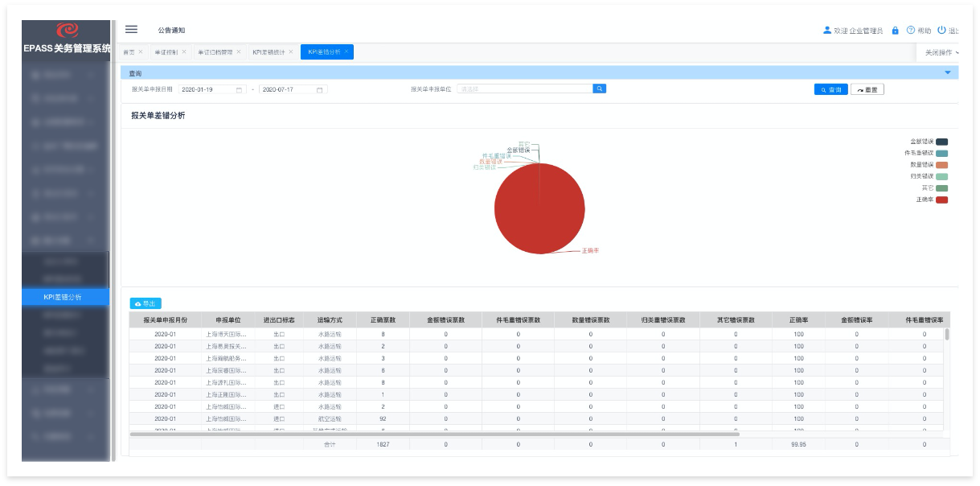Click the 其它错误票数 column header
Screen dimensions: 980x486
pos(736,319)
